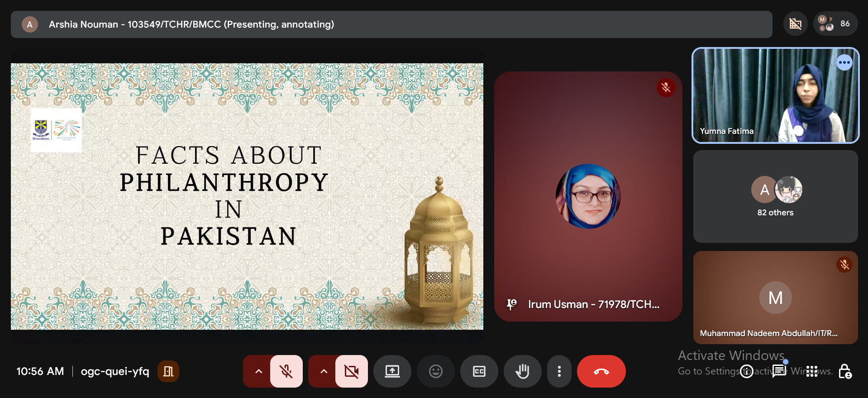
Task: Click the Facts About Philanthropy presentation slide
Action: pyautogui.click(x=247, y=196)
